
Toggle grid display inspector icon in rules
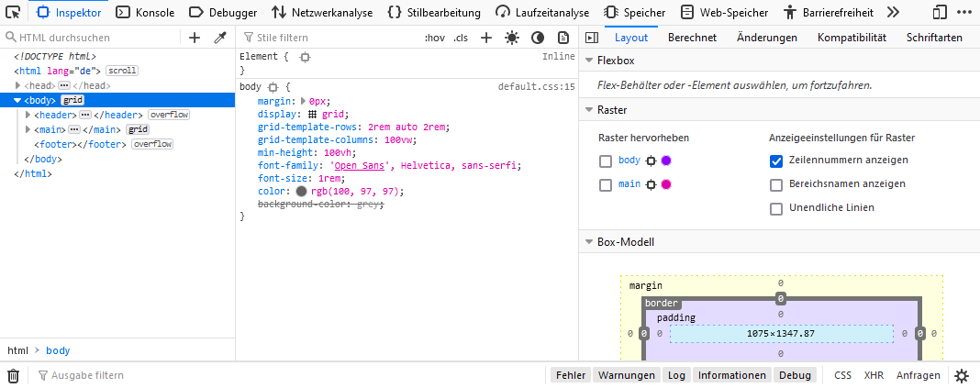tap(313, 115)
